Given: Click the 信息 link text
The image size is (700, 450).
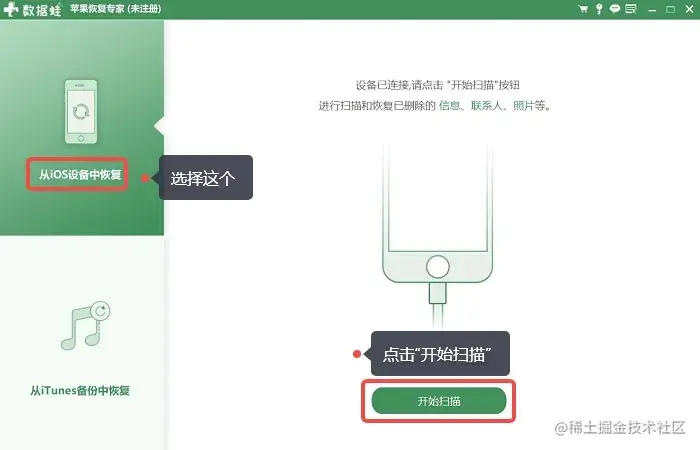Looking at the screenshot, I should click(449, 106).
